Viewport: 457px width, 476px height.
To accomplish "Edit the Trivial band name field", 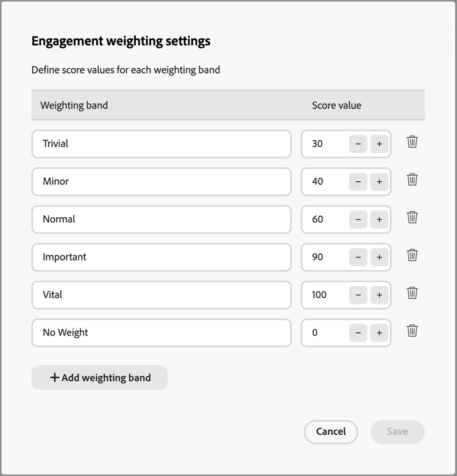I will click(x=161, y=144).
